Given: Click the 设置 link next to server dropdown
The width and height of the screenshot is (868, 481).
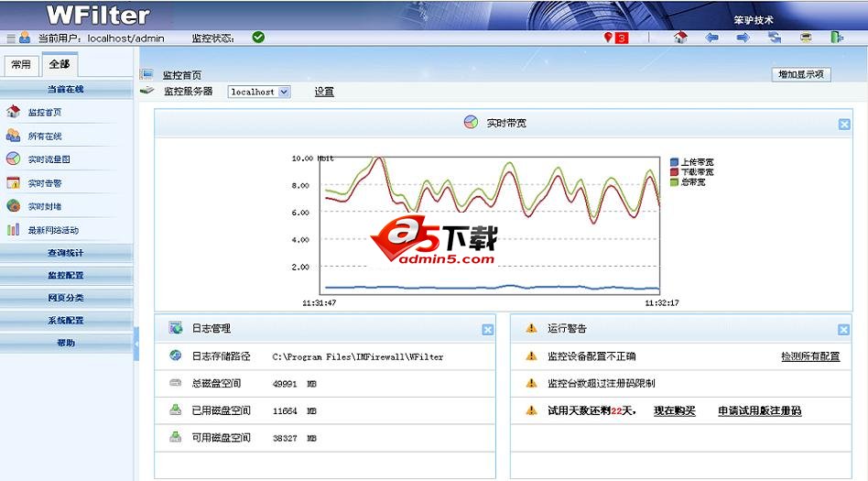Looking at the screenshot, I should click(x=324, y=92).
